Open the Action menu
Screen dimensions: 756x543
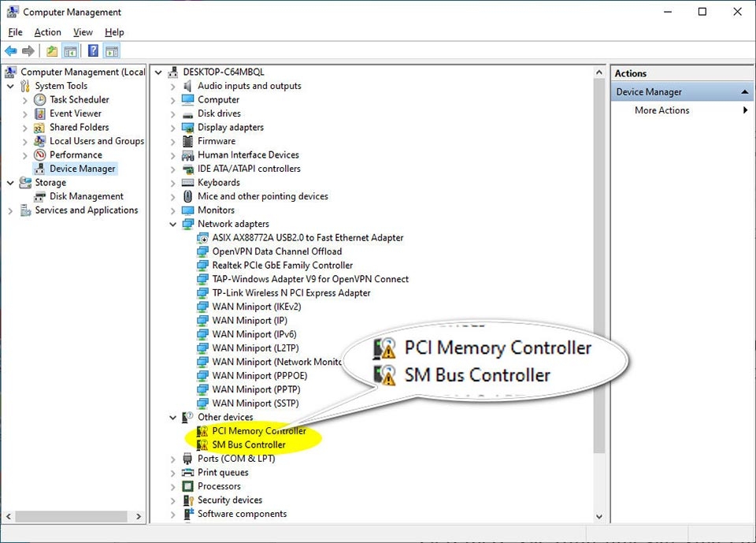47,32
